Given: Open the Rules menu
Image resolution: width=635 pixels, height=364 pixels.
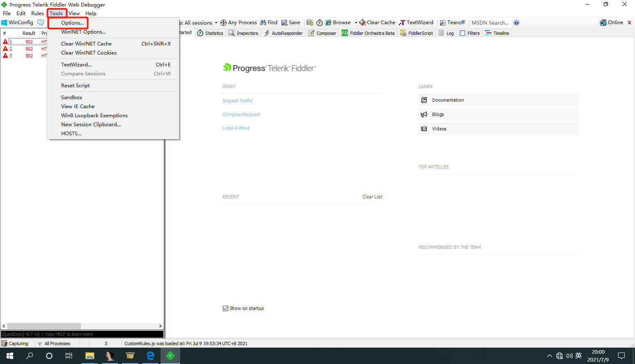Looking at the screenshot, I should pyautogui.click(x=37, y=14).
